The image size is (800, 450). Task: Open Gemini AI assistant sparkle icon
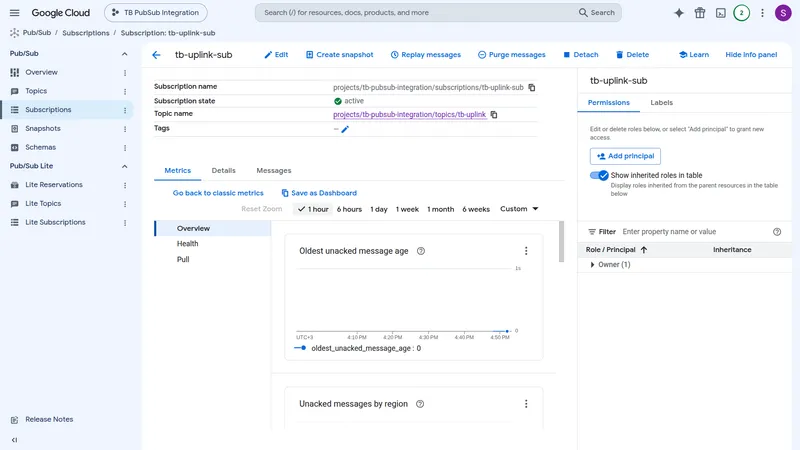[679, 13]
